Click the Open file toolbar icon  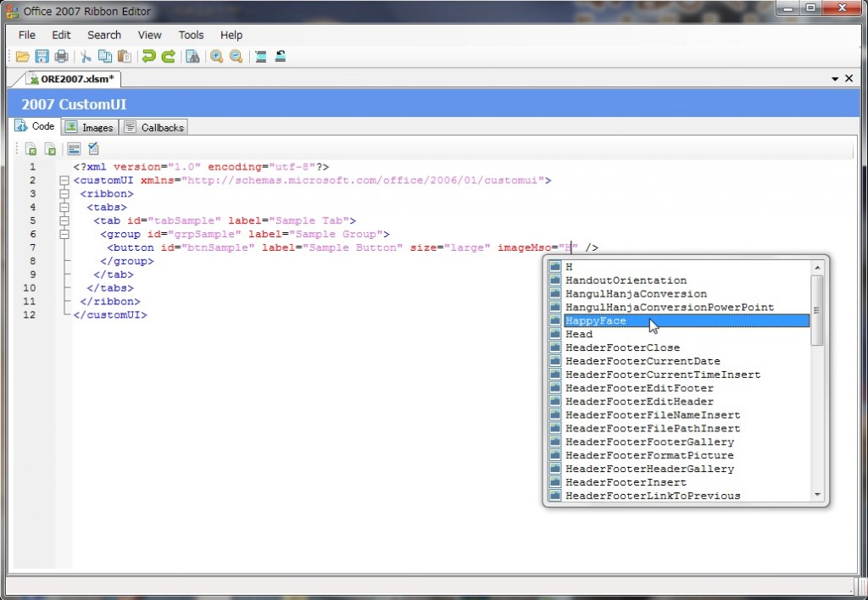tap(23, 57)
